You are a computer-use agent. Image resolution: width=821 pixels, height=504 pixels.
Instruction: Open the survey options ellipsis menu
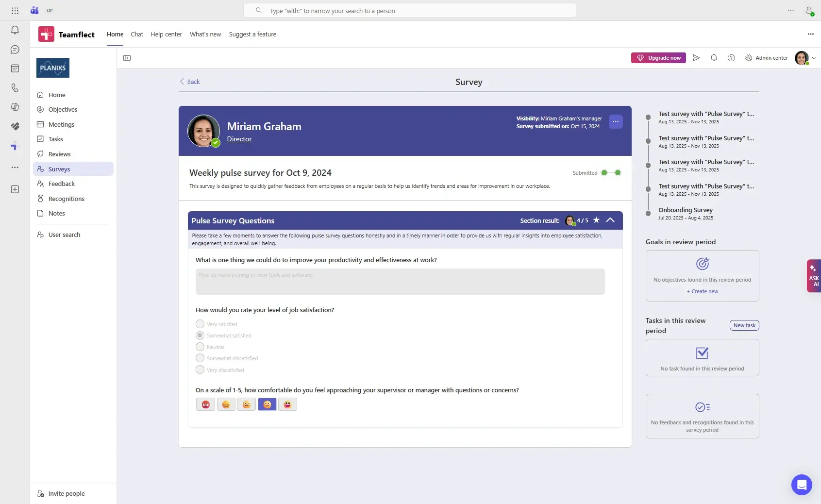point(615,121)
